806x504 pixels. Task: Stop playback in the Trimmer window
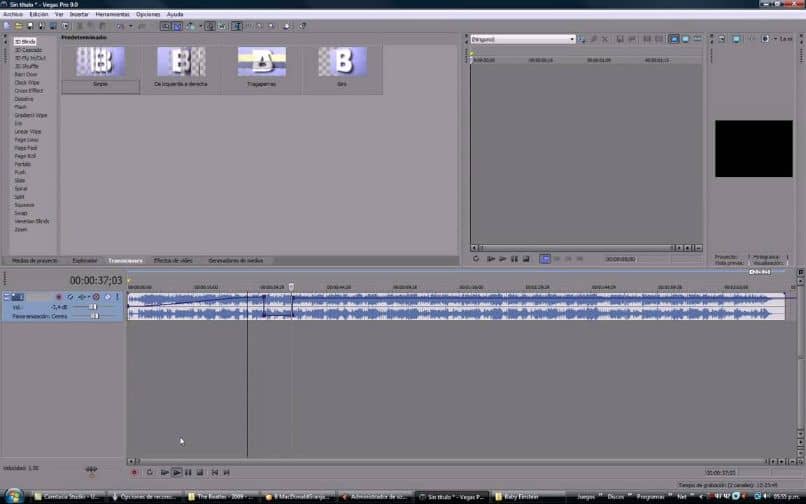526,259
